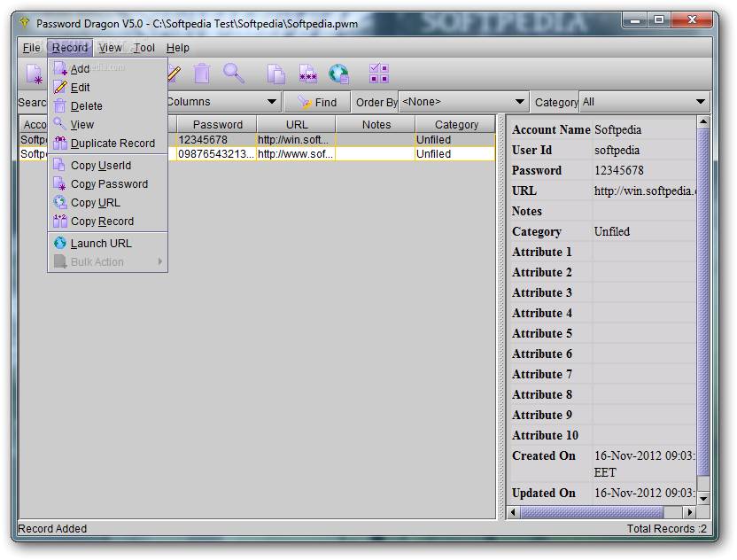The width and height of the screenshot is (737, 560).
Task: Click the checklist grid toolbar icon
Action: click(x=379, y=74)
